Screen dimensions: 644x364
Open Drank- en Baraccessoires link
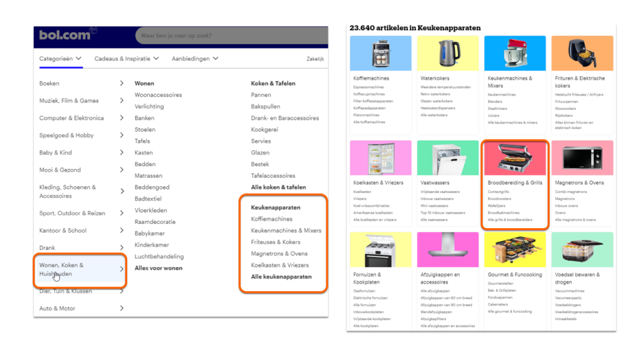(285, 118)
